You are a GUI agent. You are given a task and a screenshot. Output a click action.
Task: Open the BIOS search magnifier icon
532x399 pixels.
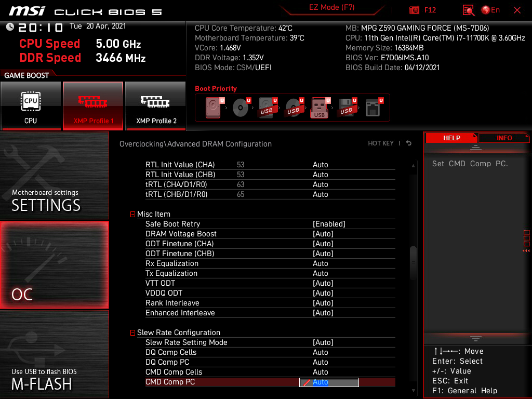(468, 10)
